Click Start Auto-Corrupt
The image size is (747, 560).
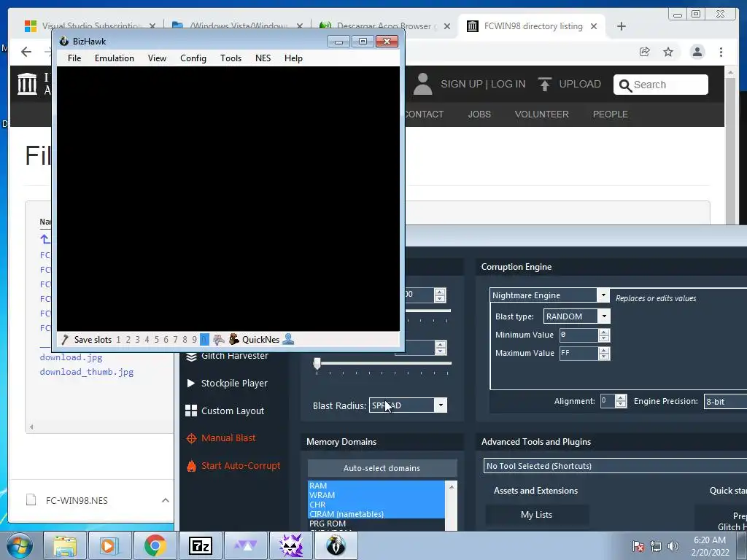coord(233,466)
